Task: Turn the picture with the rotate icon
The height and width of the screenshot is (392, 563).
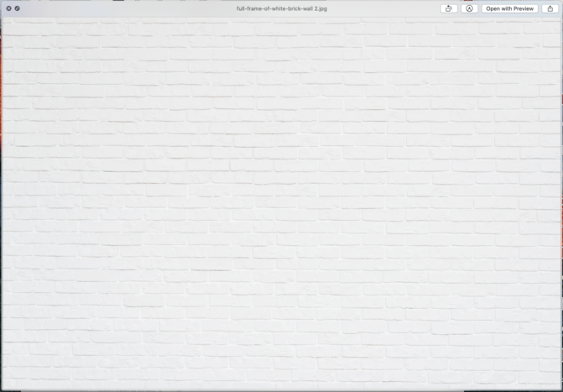Action: pos(449,8)
